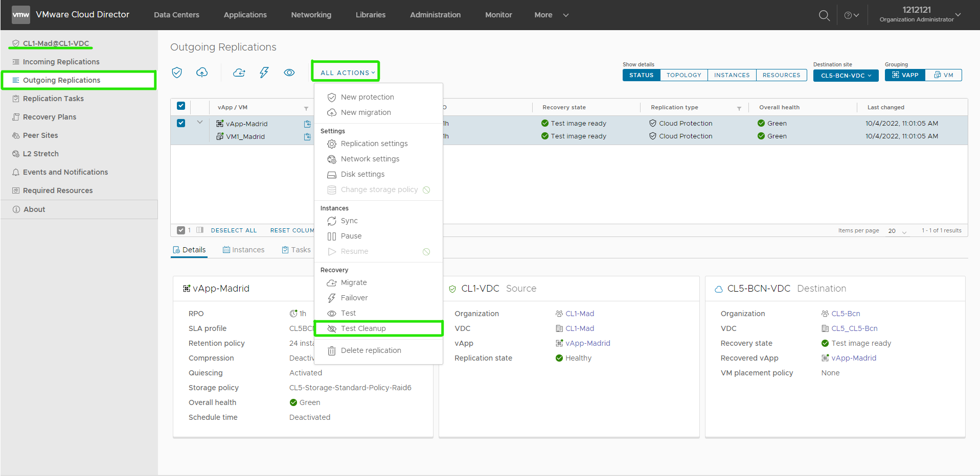Collapse the vApp-Madrid row expander

(x=200, y=122)
